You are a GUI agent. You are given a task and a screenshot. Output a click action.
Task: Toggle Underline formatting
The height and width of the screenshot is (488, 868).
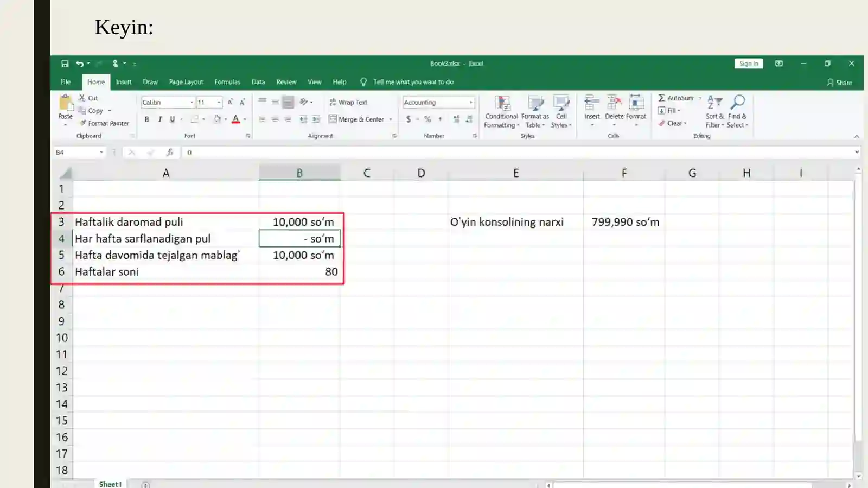point(173,119)
